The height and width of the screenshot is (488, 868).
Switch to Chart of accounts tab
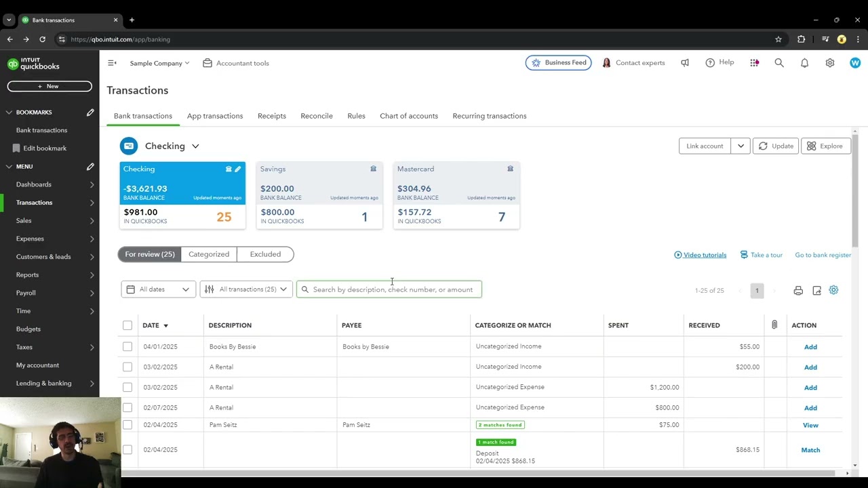point(409,116)
